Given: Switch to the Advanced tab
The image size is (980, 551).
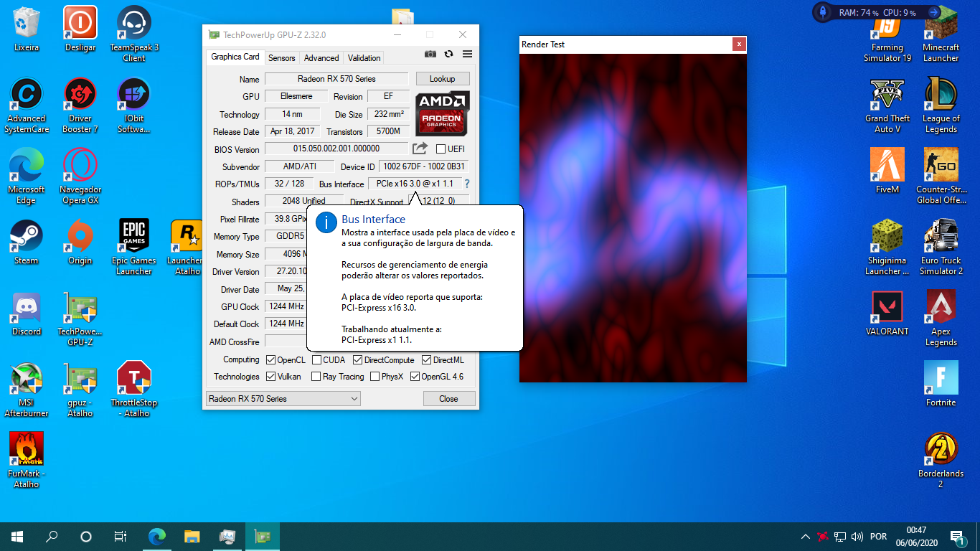Looking at the screenshot, I should coord(321,58).
